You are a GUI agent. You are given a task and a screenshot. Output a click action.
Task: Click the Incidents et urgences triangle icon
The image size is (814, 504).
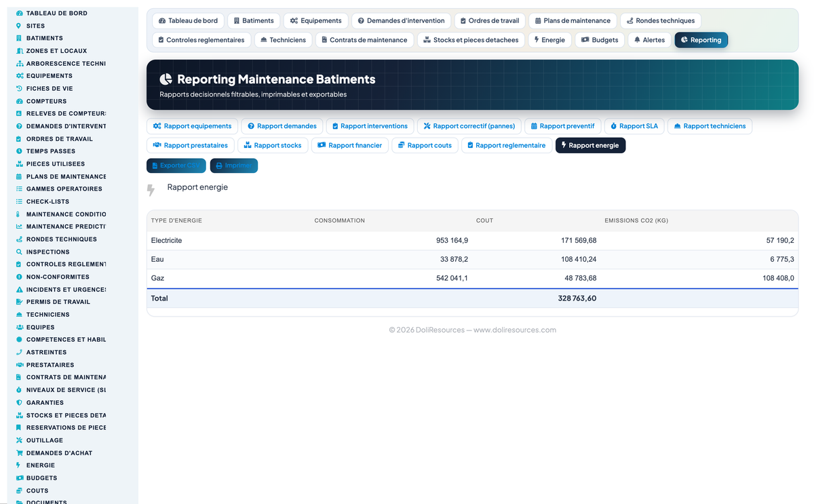(19, 289)
